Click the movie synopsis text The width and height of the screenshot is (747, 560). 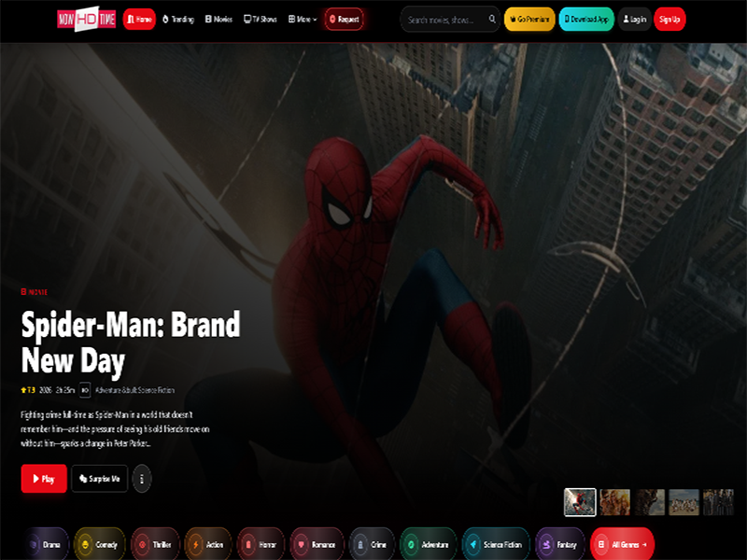(x=115, y=429)
